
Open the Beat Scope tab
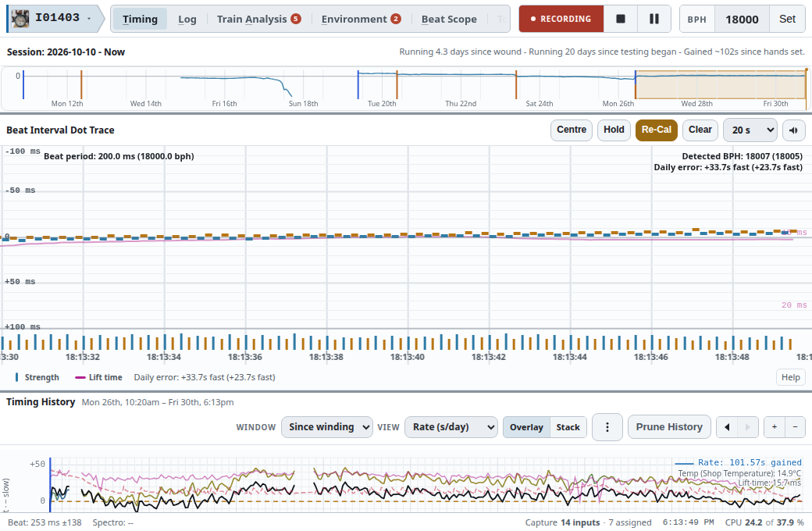click(449, 20)
